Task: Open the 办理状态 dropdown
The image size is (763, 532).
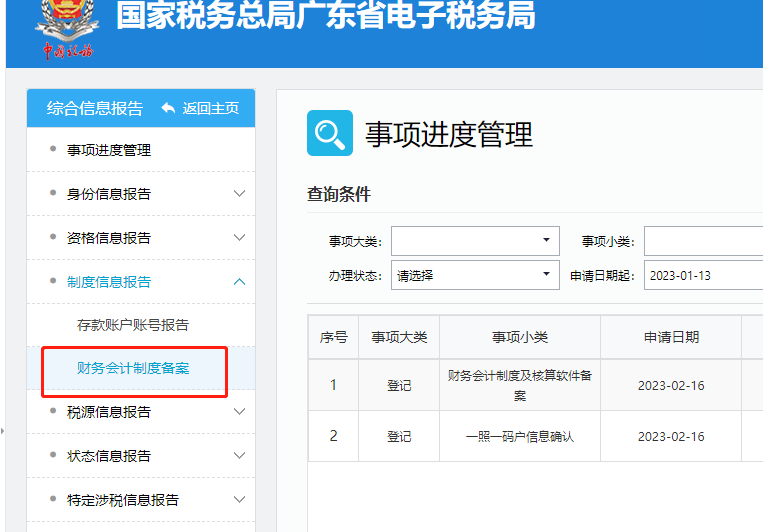Action: [475, 275]
